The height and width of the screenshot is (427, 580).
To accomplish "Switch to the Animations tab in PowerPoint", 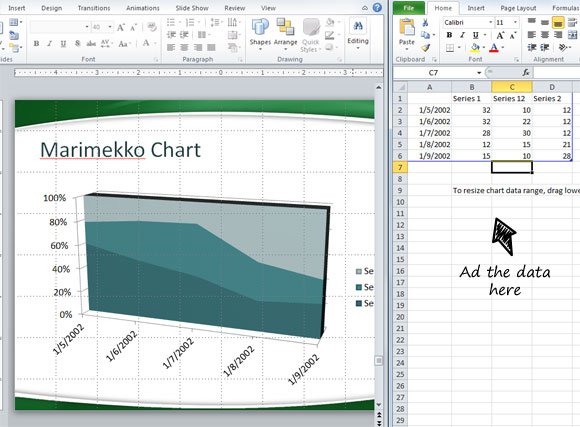I will click(x=143, y=8).
